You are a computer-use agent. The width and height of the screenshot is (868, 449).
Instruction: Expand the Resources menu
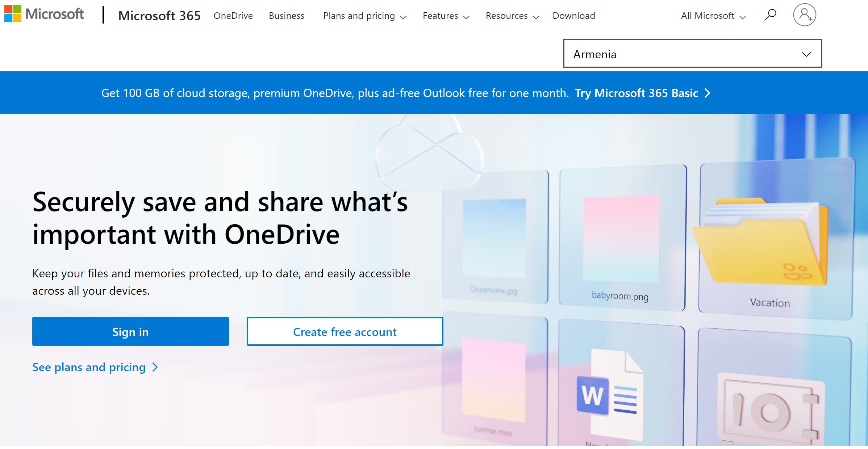coord(512,16)
